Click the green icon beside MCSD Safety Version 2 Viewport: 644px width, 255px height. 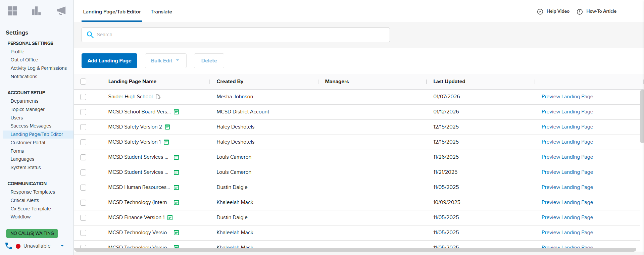tap(167, 127)
